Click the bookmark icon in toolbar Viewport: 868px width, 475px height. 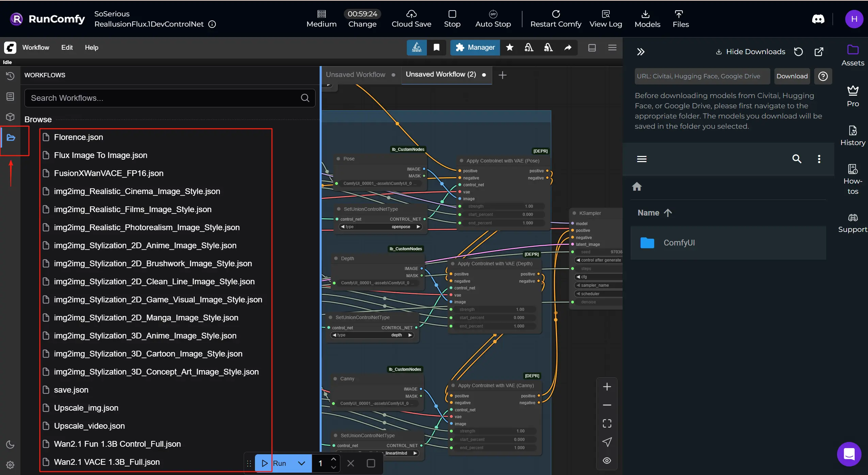tap(436, 47)
